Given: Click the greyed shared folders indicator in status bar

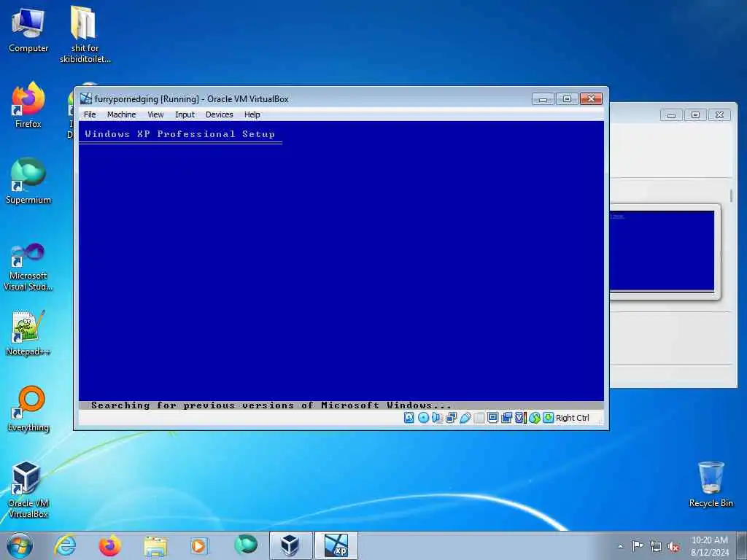Looking at the screenshot, I should [479, 418].
